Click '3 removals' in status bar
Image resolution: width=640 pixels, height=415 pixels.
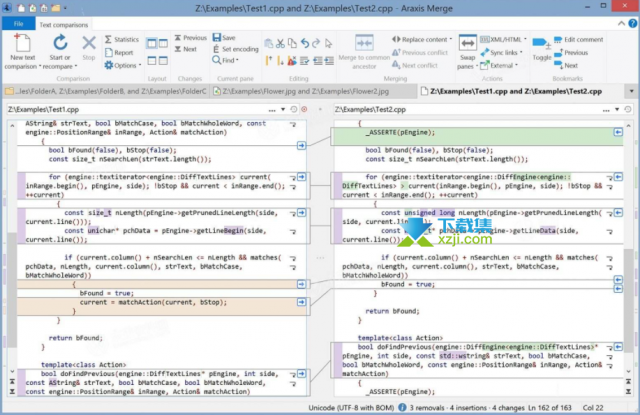(x=427, y=407)
